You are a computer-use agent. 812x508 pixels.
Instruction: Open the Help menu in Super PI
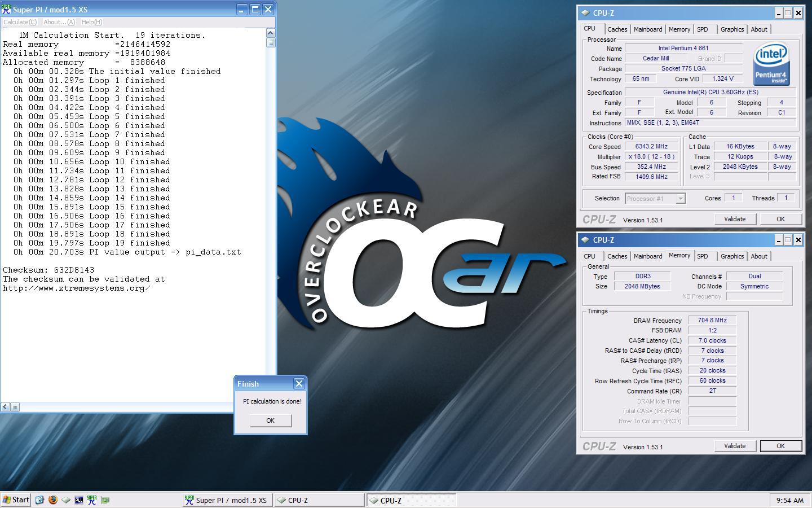[x=91, y=22]
